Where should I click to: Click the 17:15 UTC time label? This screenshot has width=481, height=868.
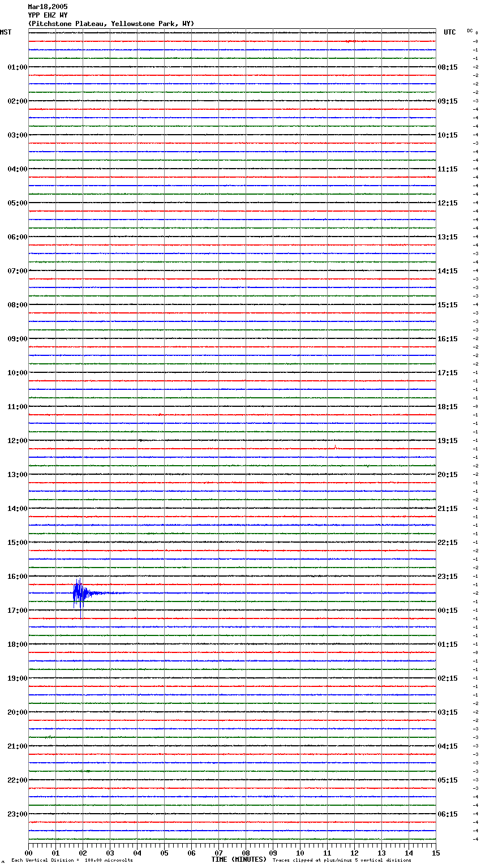coord(448,373)
